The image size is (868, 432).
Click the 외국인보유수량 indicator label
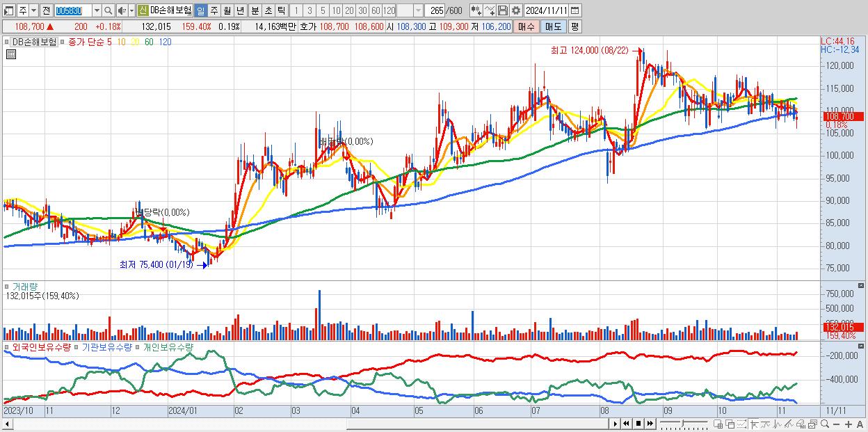(x=42, y=346)
